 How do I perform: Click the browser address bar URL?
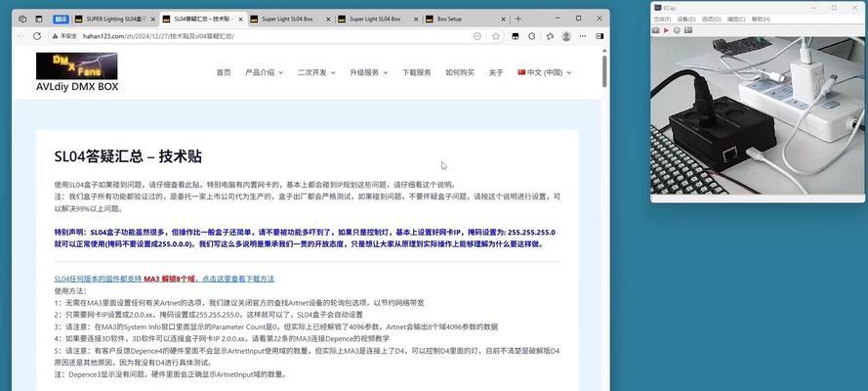[x=158, y=36]
